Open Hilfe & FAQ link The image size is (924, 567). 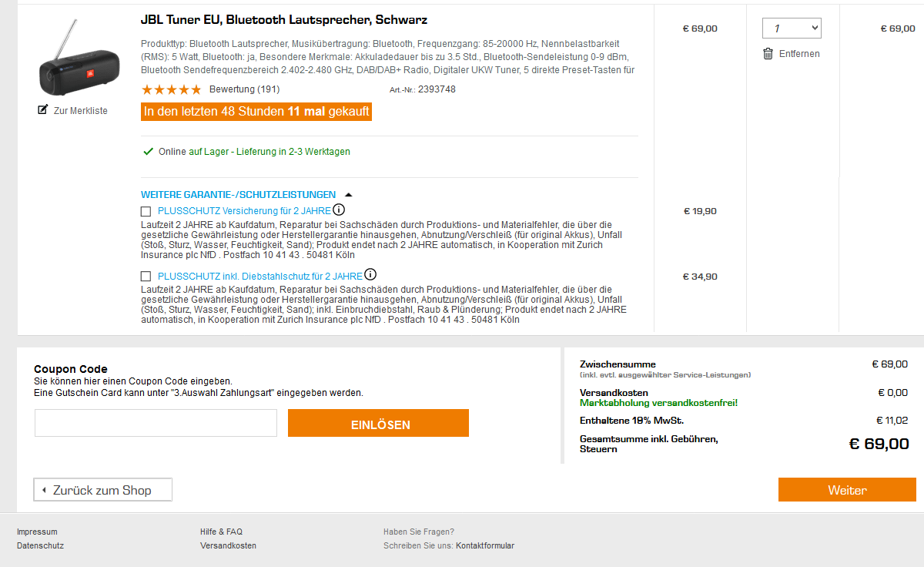click(x=221, y=532)
